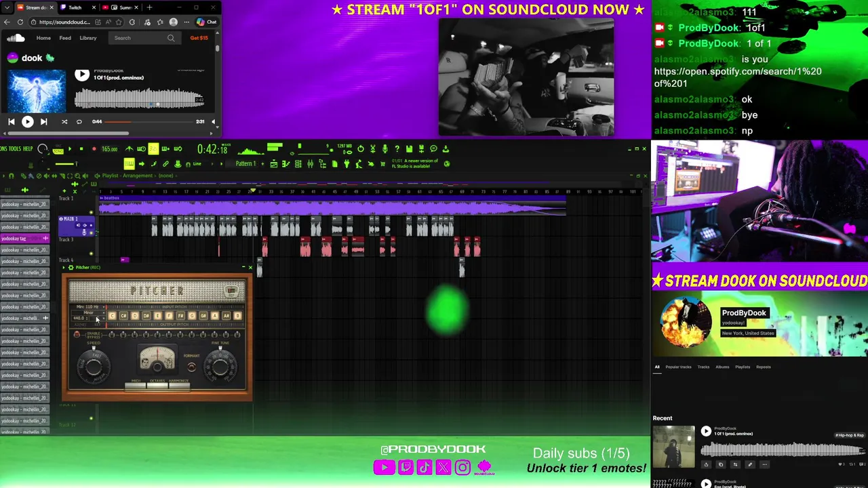Click the FL Studio save disk icon
868x488 pixels.
[409, 148]
